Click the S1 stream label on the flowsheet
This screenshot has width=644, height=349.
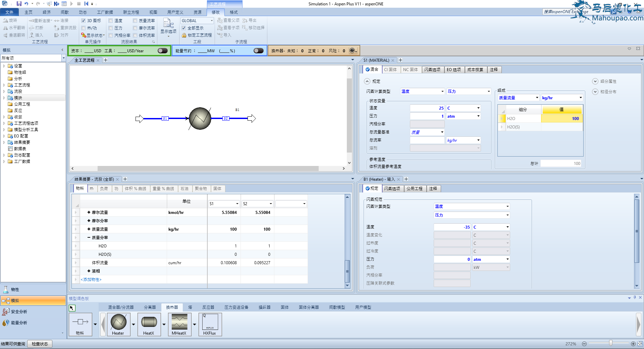(x=165, y=118)
